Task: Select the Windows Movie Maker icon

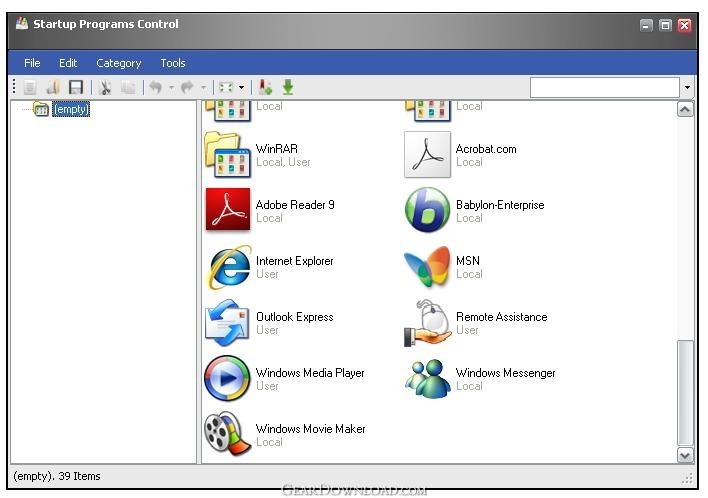Action: [x=227, y=433]
